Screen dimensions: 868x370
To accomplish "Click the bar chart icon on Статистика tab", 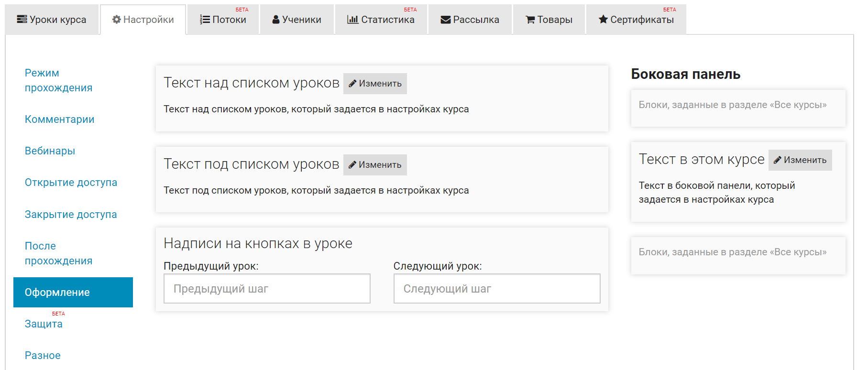I will (x=352, y=20).
